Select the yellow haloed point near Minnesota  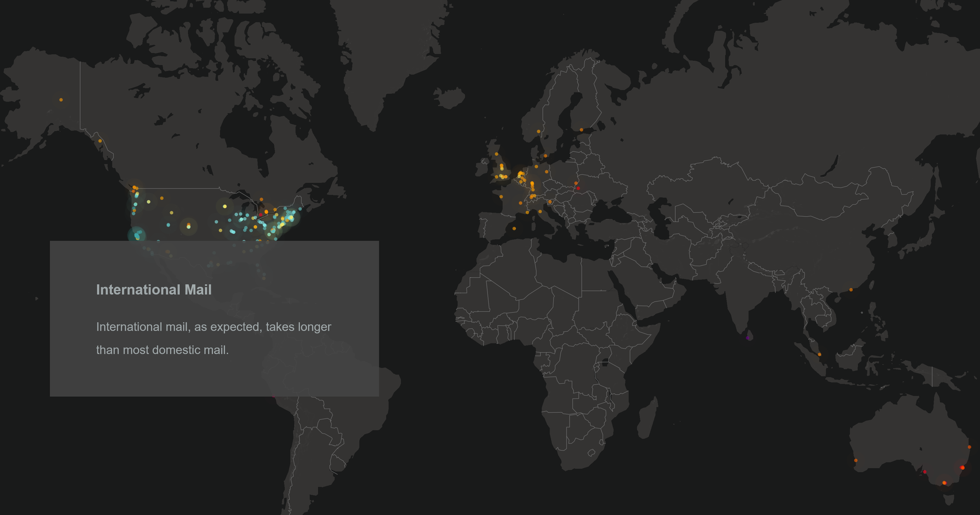pyautogui.click(x=225, y=206)
